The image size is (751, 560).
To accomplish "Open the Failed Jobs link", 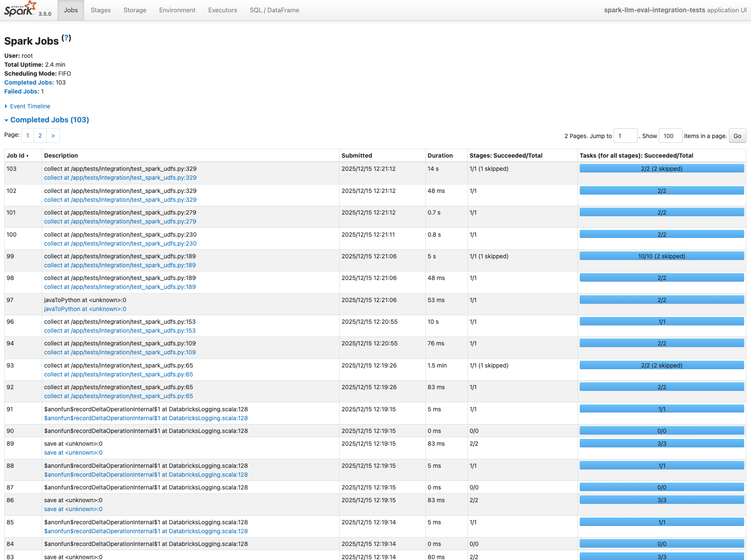I will pos(22,91).
